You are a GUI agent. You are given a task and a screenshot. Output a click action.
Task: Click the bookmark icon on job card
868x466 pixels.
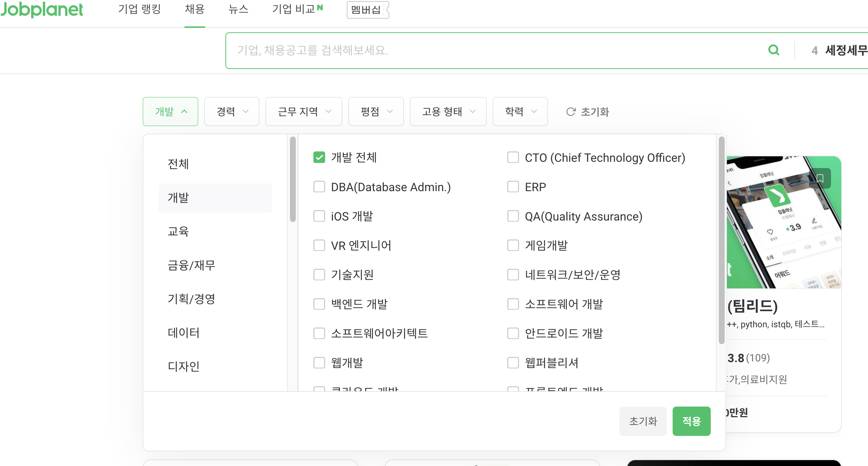coord(820,179)
